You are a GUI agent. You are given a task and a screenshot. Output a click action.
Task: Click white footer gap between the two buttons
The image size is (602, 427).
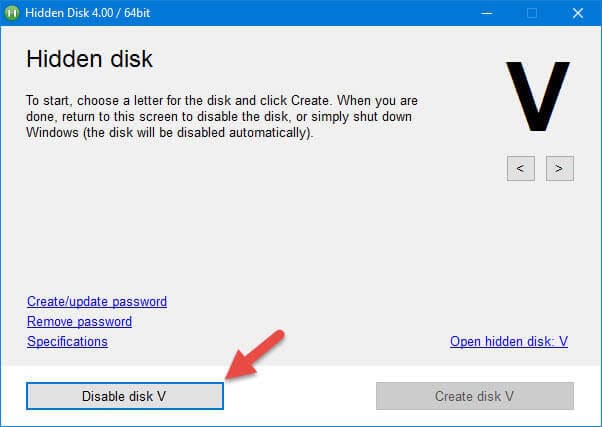[x=299, y=396]
